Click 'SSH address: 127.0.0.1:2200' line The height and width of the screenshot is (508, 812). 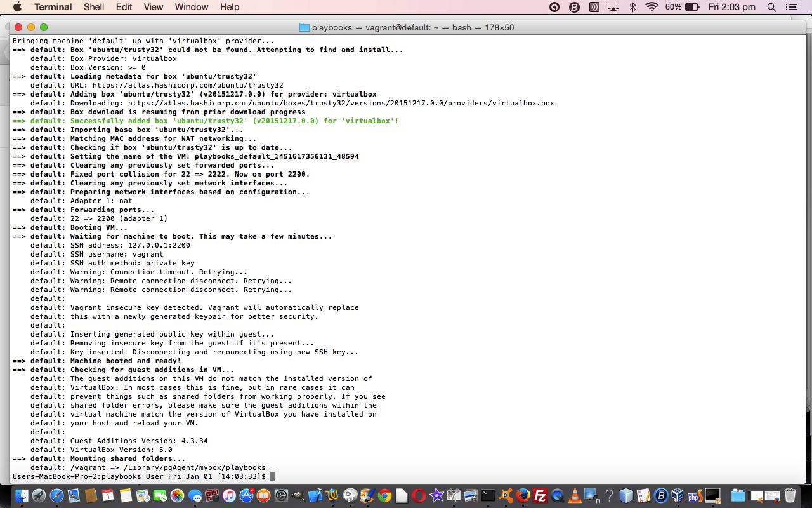coord(110,245)
